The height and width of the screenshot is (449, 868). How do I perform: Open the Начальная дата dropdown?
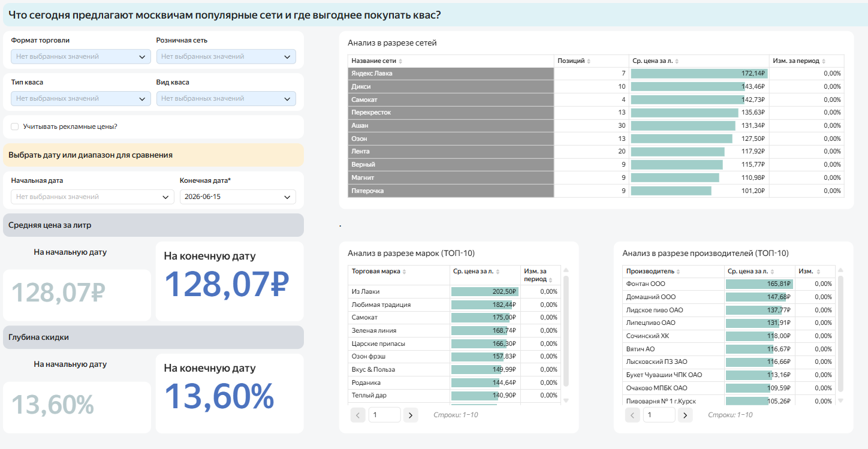tap(93, 197)
